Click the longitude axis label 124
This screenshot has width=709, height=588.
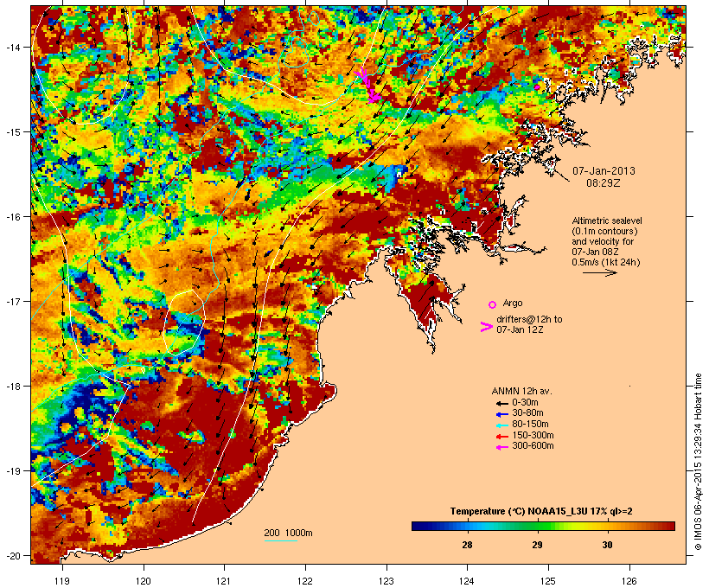pos(467,581)
